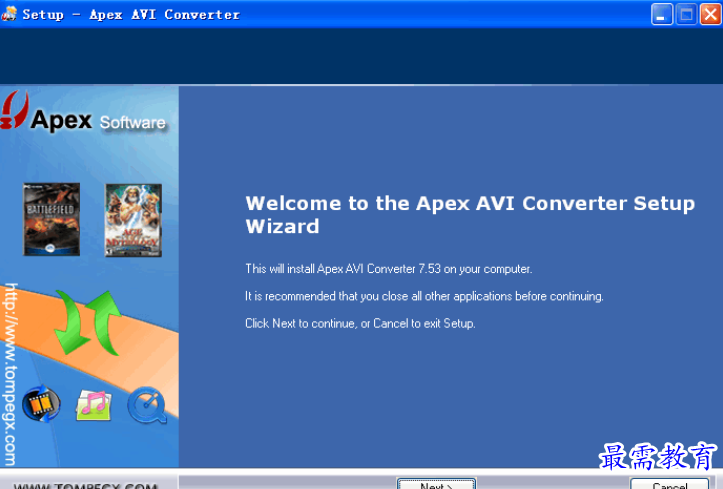Click the pink music note icon
Screen dimensions: 723x489
point(94,405)
